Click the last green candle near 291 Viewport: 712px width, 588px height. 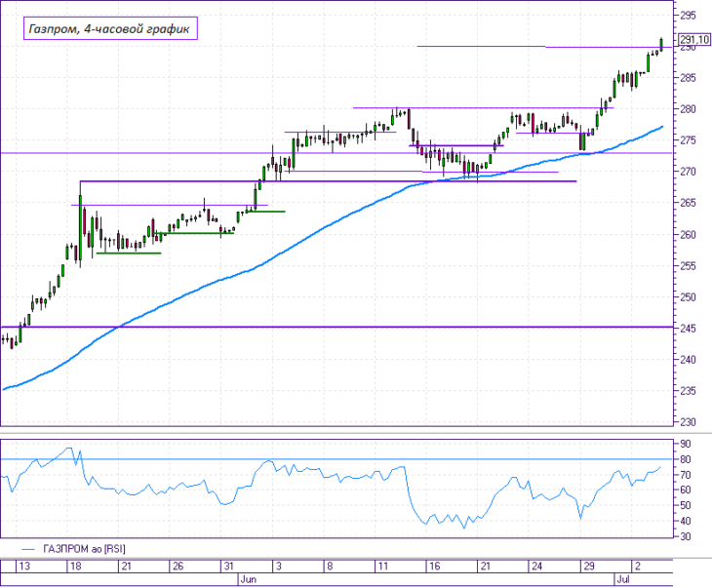tap(661, 45)
